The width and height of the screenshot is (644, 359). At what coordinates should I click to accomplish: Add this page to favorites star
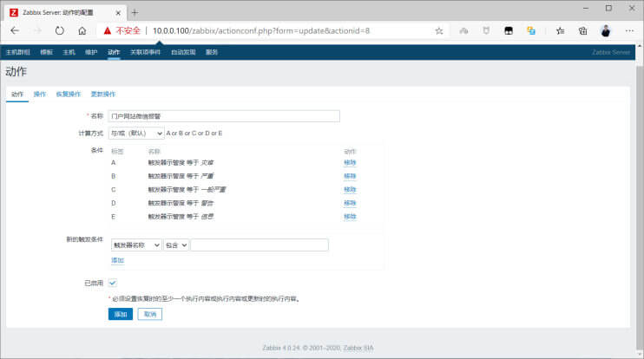(x=439, y=30)
